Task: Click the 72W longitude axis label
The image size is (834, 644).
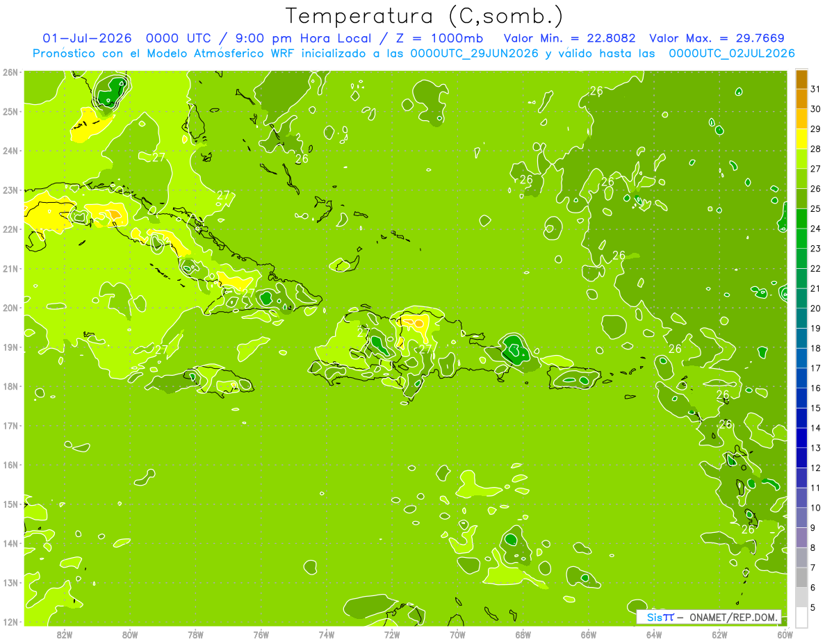Action: click(392, 635)
